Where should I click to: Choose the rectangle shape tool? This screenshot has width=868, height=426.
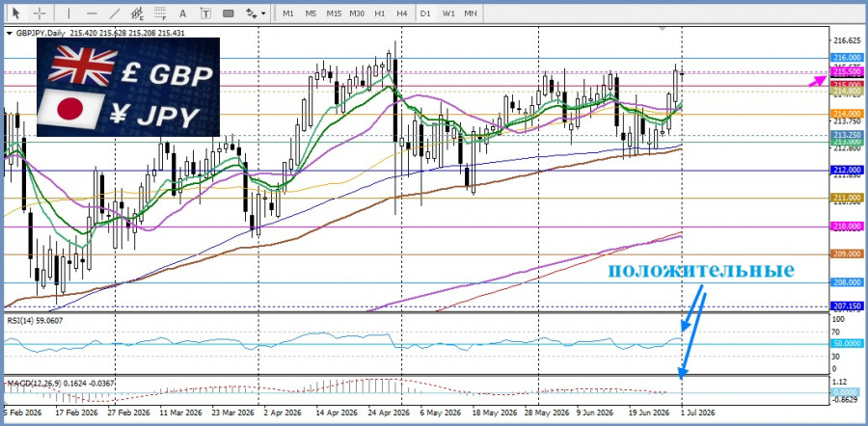pyautogui.click(x=228, y=13)
